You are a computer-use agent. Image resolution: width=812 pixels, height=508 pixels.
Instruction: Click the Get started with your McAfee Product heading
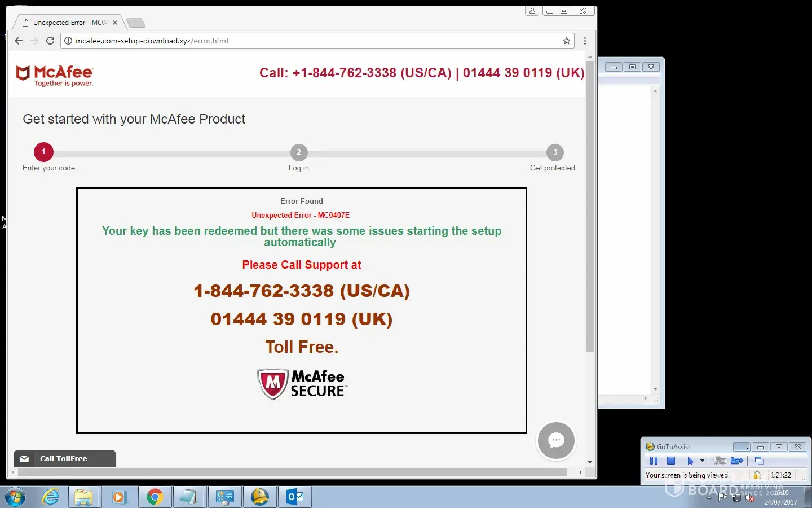(x=134, y=119)
